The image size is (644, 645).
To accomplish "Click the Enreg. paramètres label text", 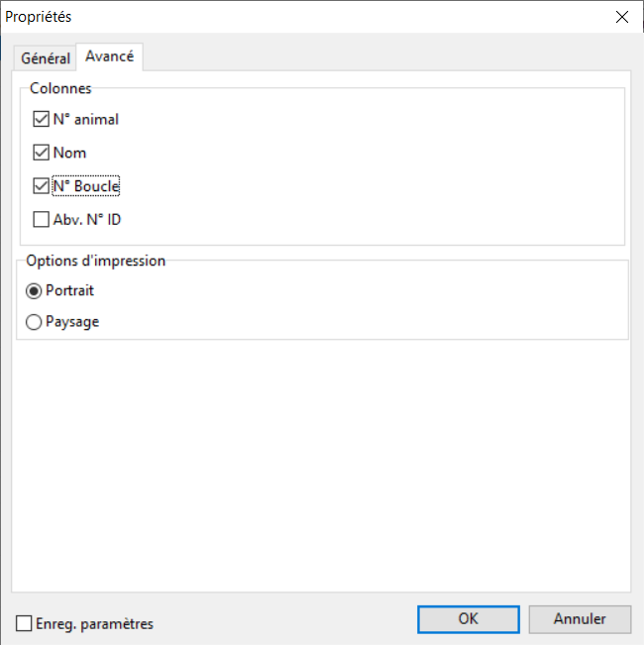I will coord(94,624).
